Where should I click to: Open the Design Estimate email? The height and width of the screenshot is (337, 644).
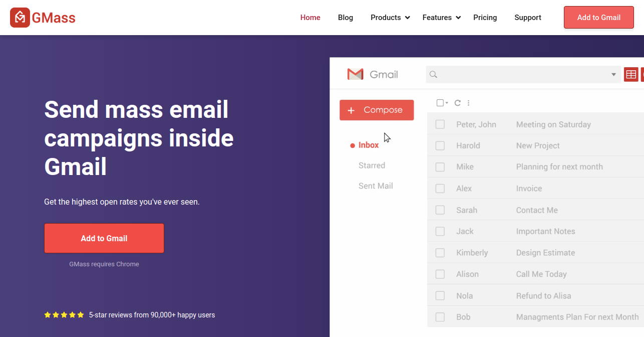pyautogui.click(x=545, y=253)
